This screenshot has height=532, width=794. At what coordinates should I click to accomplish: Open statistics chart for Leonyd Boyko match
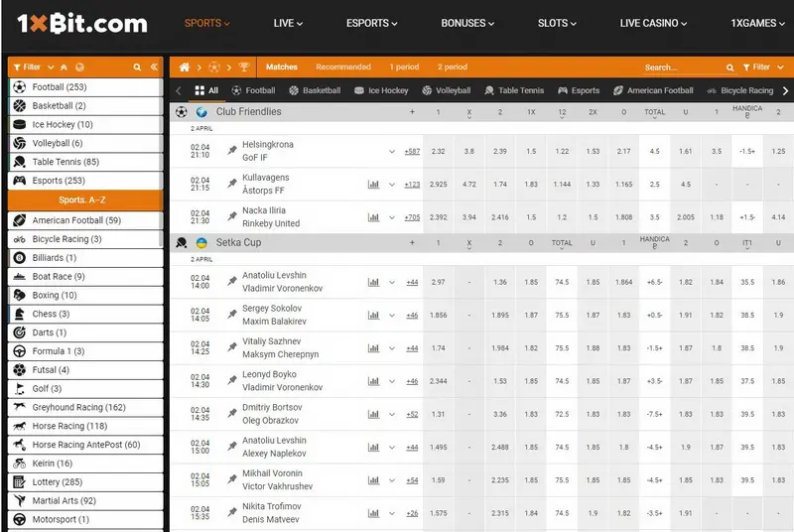(x=373, y=381)
